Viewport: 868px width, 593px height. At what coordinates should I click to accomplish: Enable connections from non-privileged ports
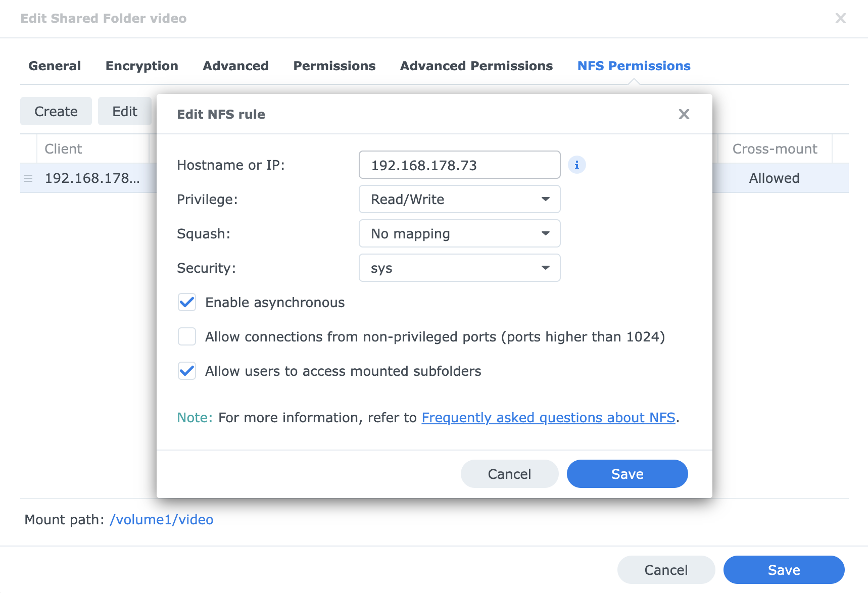pos(186,336)
